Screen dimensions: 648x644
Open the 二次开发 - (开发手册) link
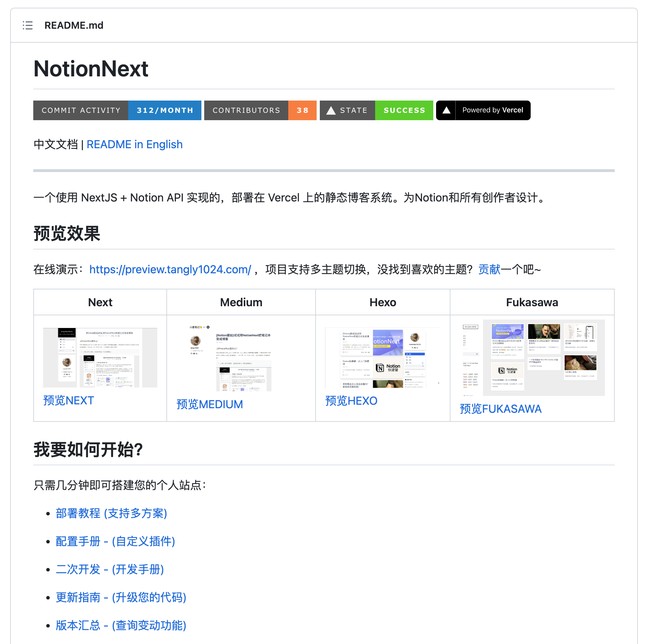110,569
